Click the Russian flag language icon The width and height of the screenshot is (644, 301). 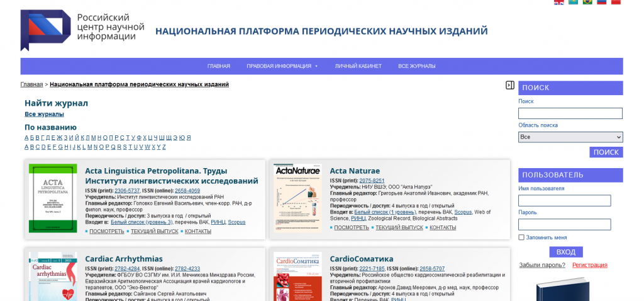click(x=602, y=2)
